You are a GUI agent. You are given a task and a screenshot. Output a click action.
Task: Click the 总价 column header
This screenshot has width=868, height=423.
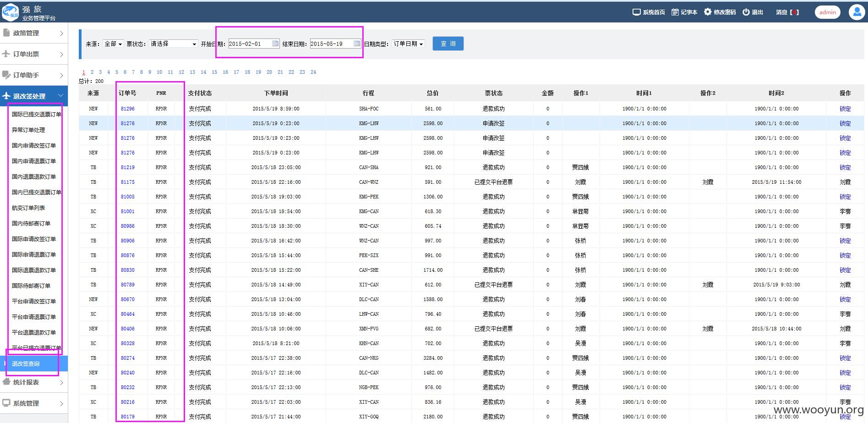[432, 93]
